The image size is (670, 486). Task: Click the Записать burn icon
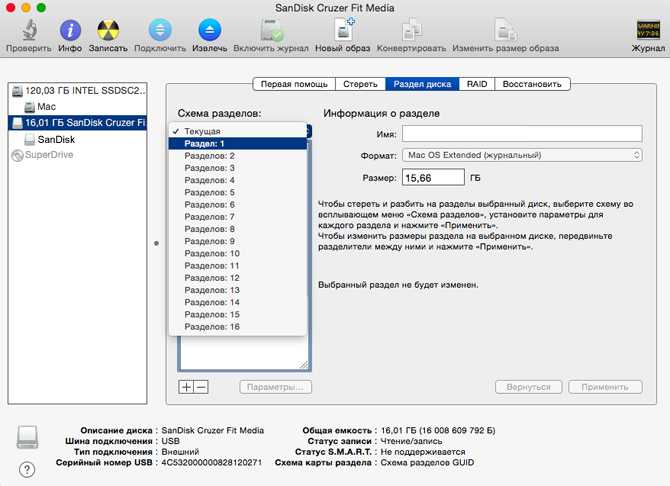[108, 30]
